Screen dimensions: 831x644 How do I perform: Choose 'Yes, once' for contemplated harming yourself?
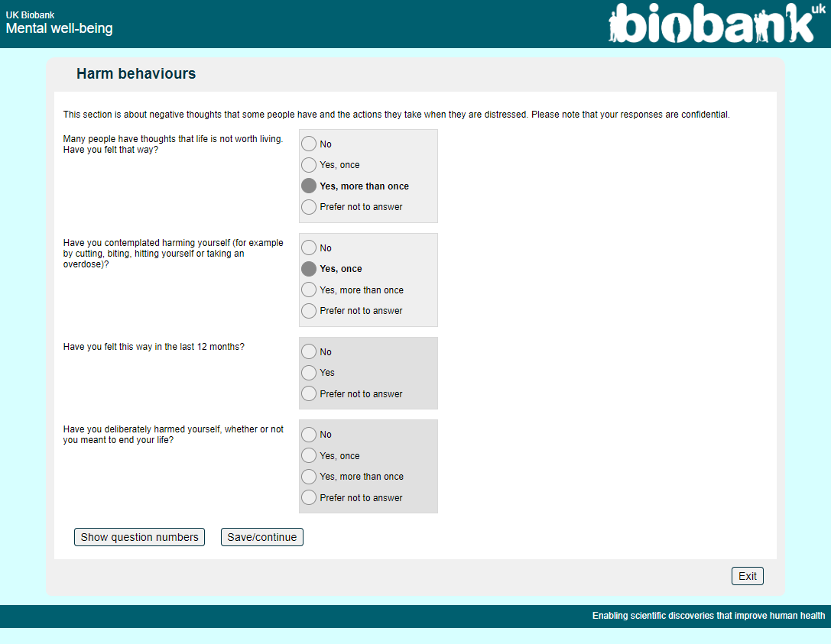point(309,269)
